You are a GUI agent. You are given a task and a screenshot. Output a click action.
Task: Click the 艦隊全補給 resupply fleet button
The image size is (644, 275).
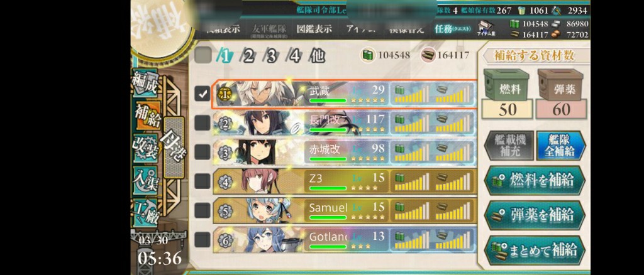pyautogui.click(x=560, y=146)
